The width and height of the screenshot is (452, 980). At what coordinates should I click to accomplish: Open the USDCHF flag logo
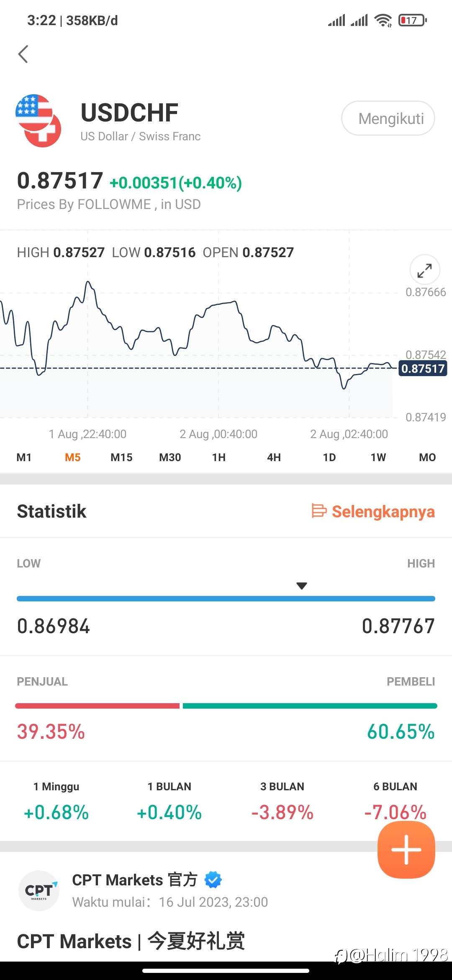(x=39, y=121)
